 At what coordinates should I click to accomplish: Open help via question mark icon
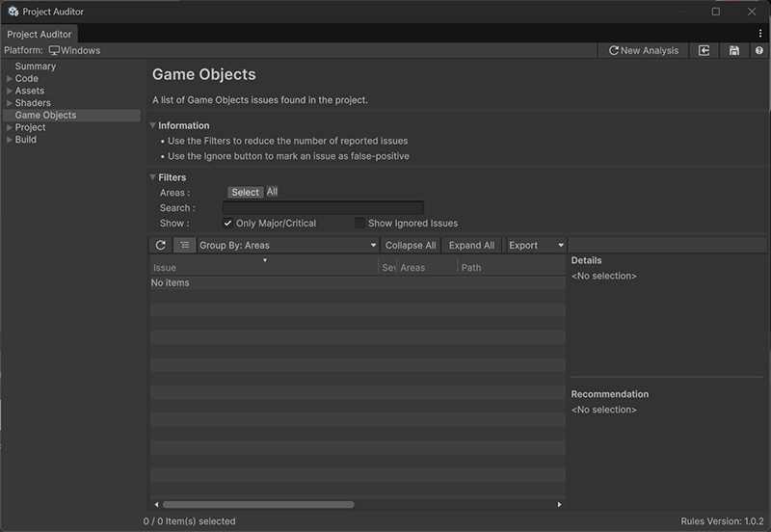tap(758, 51)
